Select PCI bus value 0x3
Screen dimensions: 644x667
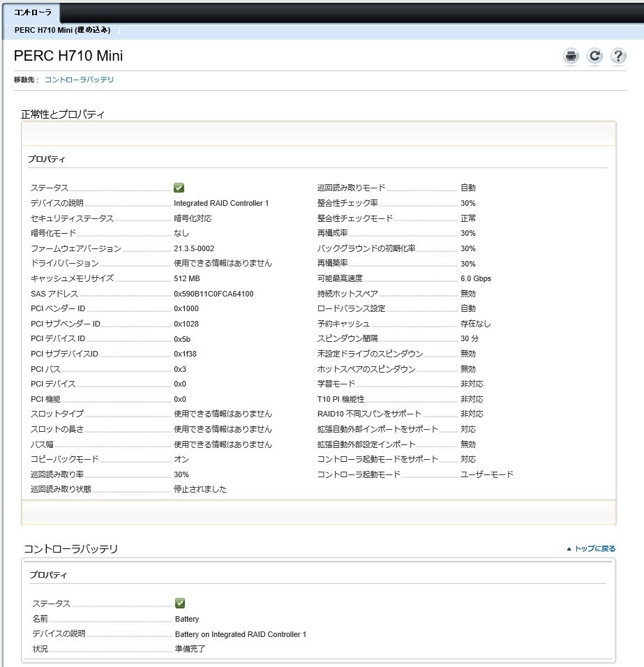point(180,369)
